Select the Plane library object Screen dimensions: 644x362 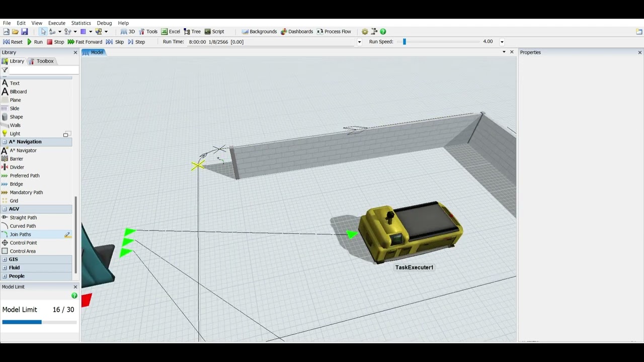[16, 100]
